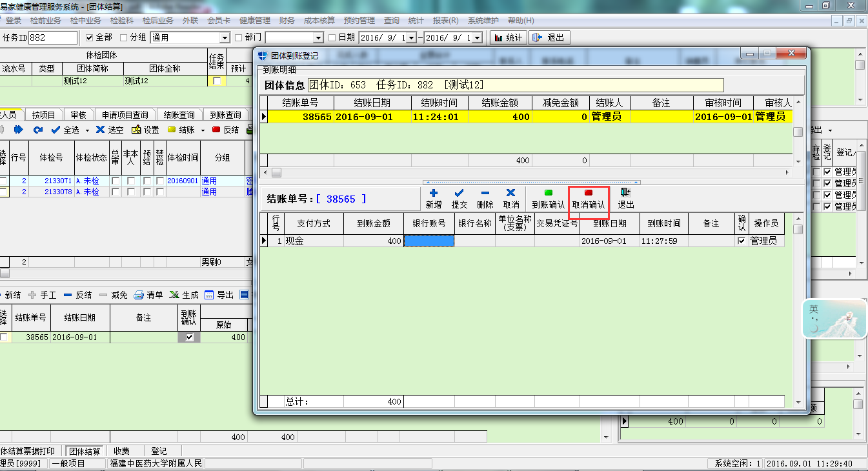Open the start date picker dropdown
This screenshot has height=471, width=868.
pyautogui.click(x=412, y=38)
